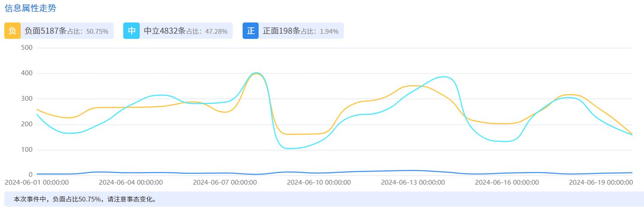Click the 500 value on the y-axis
The image size is (644, 211).
[x=27, y=48]
